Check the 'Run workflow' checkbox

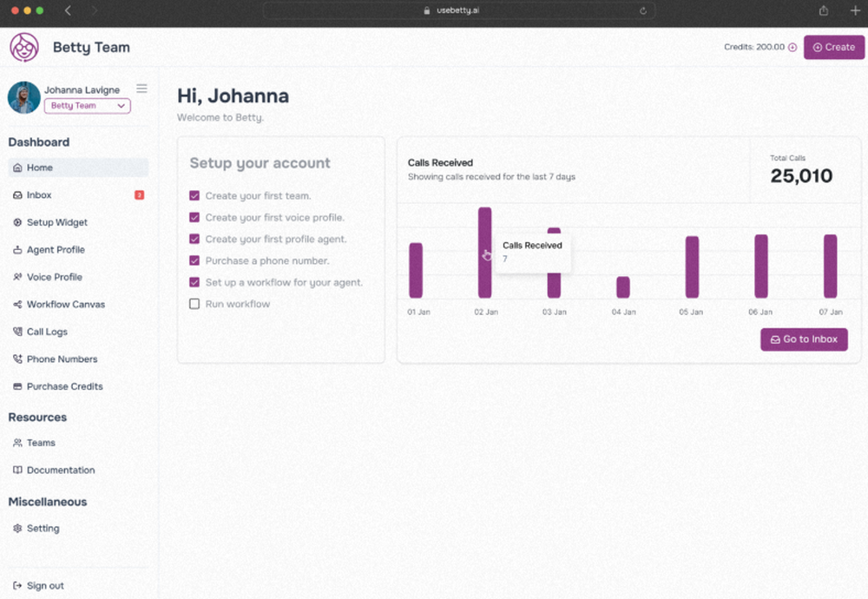194,303
